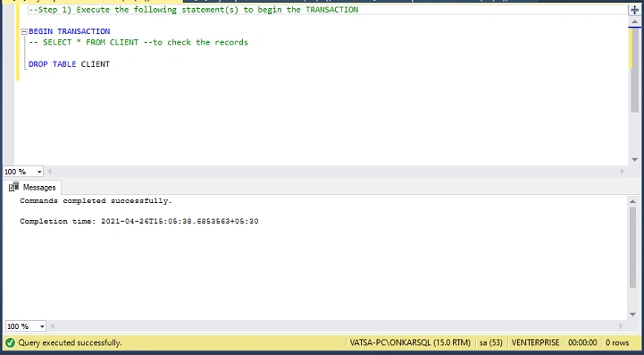This screenshot has width=644, height=355.
Task: Open the editor zoom level dropdown
Action: coord(39,172)
